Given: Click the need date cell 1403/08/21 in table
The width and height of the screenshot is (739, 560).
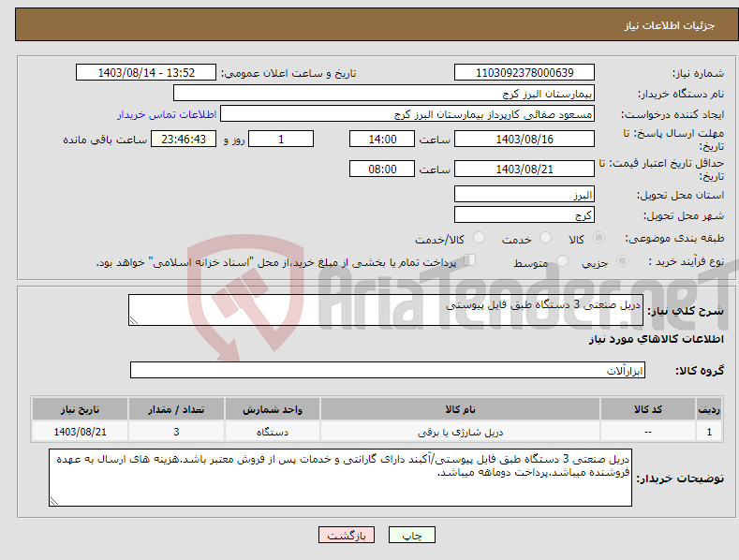Looking at the screenshot, I should [81, 432].
